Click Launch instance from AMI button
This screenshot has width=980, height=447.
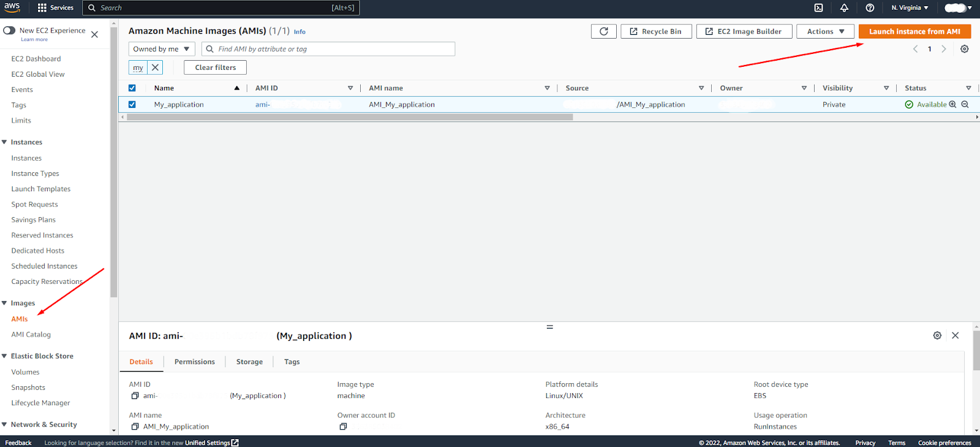point(914,31)
